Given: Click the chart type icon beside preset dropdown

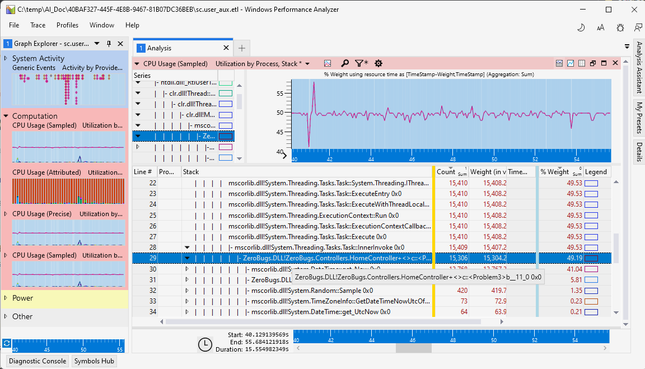Looking at the screenshot, I should coord(327,63).
